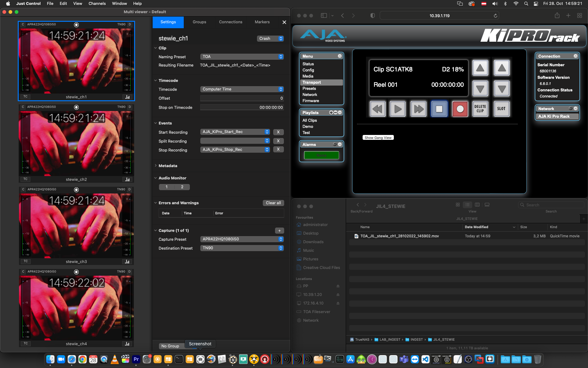This screenshot has height=368, width=588.
Task: Click the blue stop button in KiPro
Action: 439,109
